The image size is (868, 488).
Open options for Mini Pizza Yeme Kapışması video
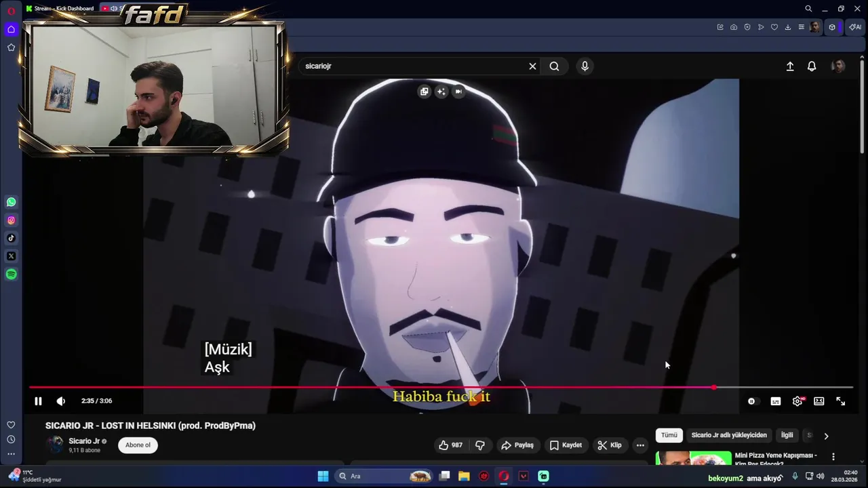(x=833, y=457)
